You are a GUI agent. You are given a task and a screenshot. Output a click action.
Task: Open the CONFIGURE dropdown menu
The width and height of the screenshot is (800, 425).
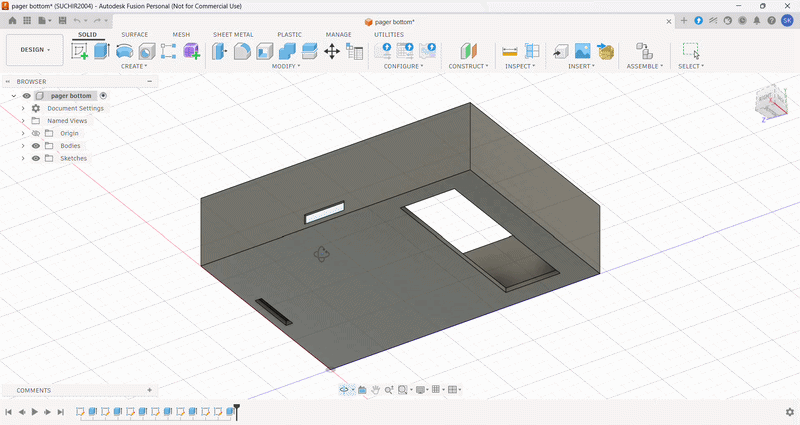click(x=403, y=66)
